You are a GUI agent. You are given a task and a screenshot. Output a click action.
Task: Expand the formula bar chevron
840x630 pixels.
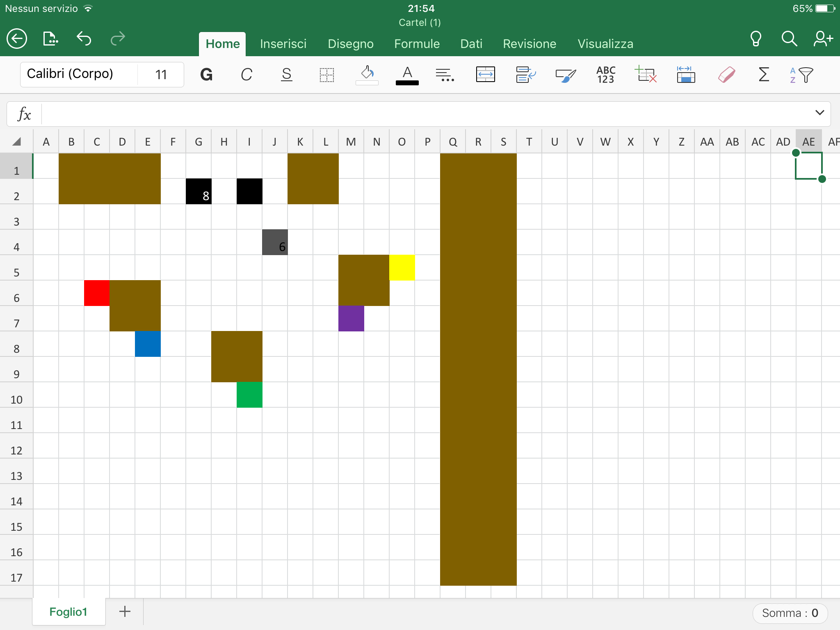click(819, 113)
